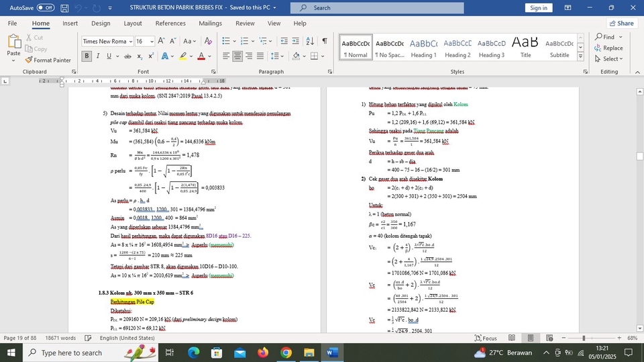Toggle Superscript formatting
The image size is (644, 362).
click(151, 56)
